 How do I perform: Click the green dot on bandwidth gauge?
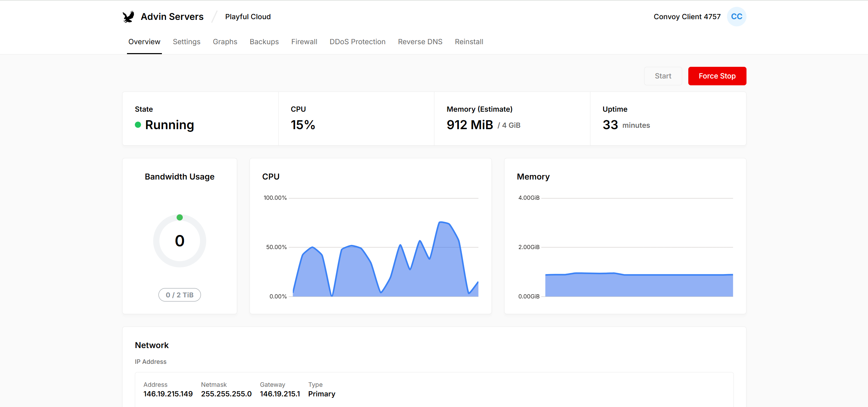pos(180,217)
